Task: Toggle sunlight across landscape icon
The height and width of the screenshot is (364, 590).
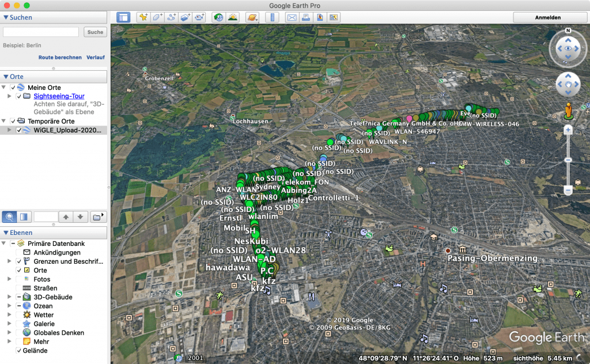Action: (x=233, y=17)
